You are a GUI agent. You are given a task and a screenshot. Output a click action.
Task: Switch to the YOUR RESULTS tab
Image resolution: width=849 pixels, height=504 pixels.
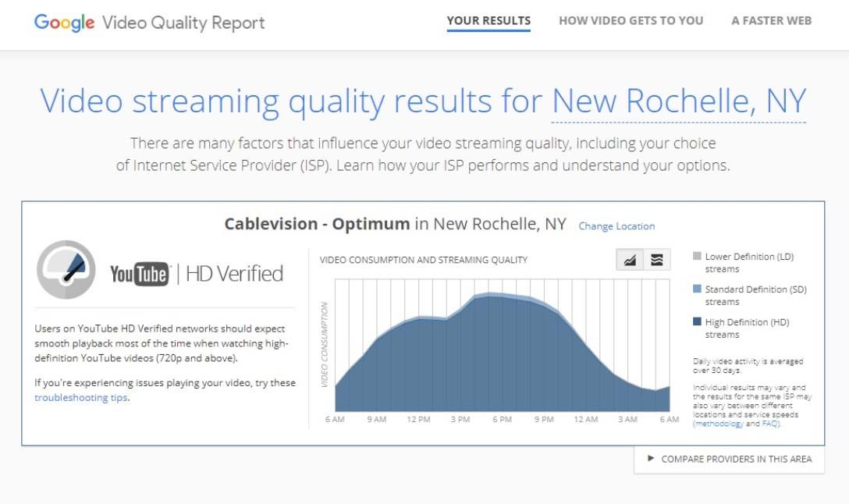click(x=488, y=20)
